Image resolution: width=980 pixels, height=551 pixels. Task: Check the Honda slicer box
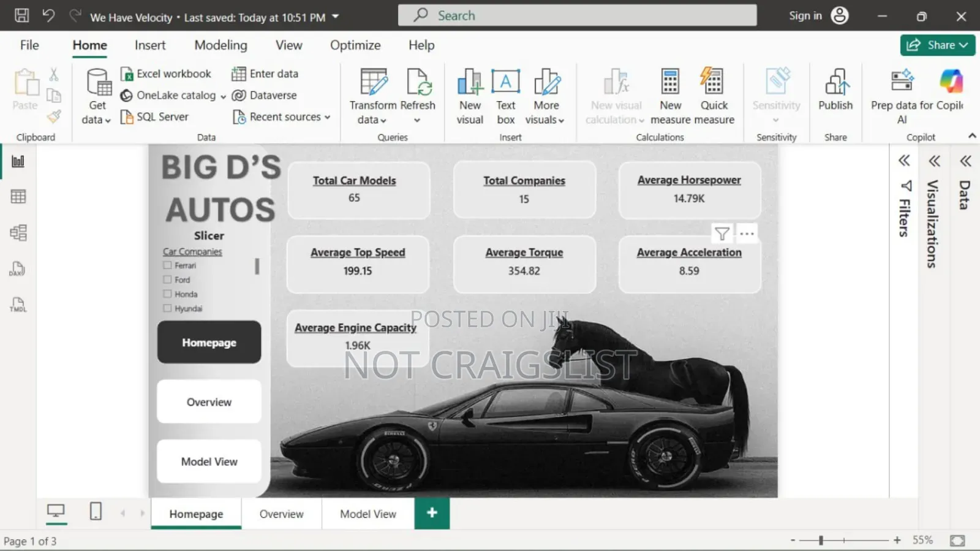click(x=167, y=294)
